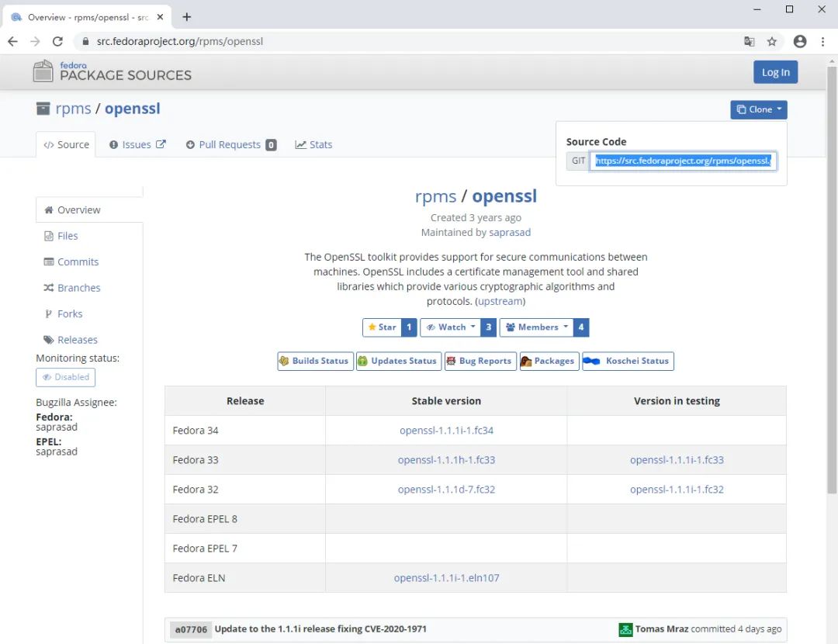This screenshot has width=838, height=644.
Task: Bookmark this page with star icon
Action: click(x=772, y=41)
